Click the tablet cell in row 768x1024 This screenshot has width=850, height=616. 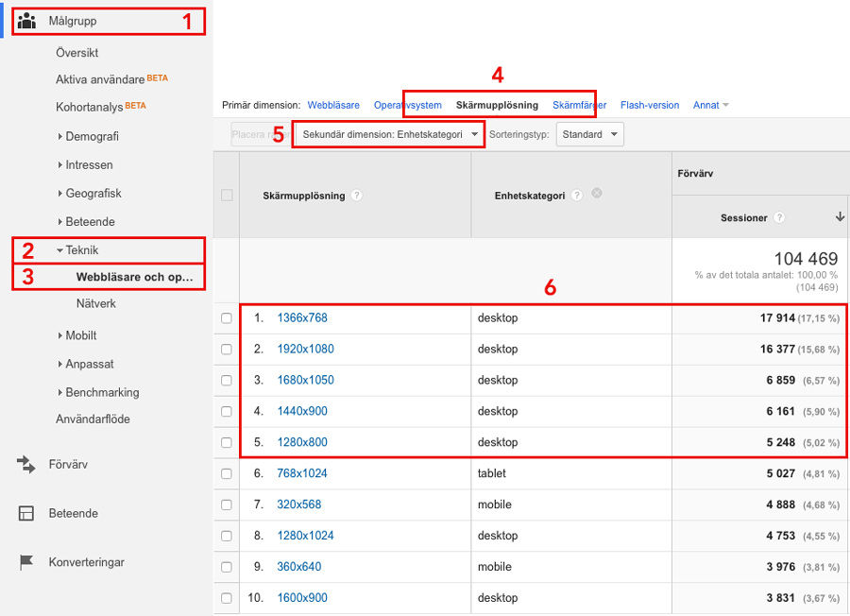(492, 474)
